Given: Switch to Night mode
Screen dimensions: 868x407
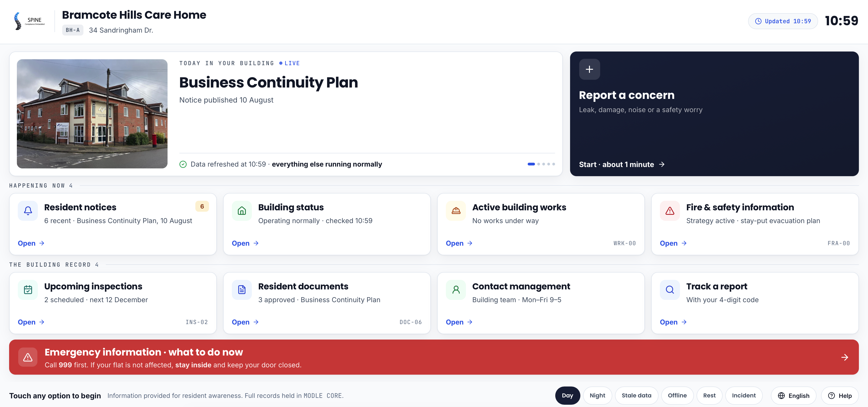Looking at the screenshot, I should 597,396.
